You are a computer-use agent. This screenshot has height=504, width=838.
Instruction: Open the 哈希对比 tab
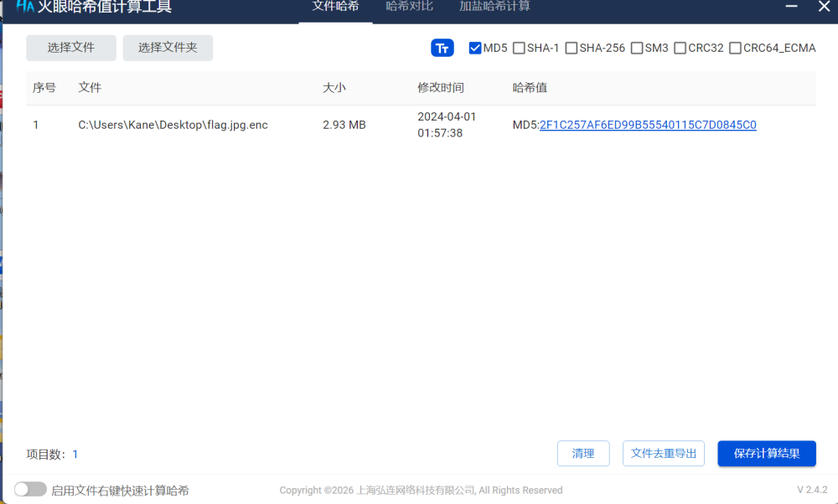[x=409, y=7]
